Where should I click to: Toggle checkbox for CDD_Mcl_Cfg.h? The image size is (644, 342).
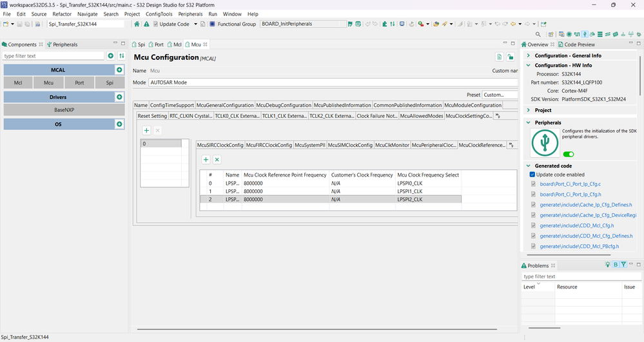(x=534, y=225)
